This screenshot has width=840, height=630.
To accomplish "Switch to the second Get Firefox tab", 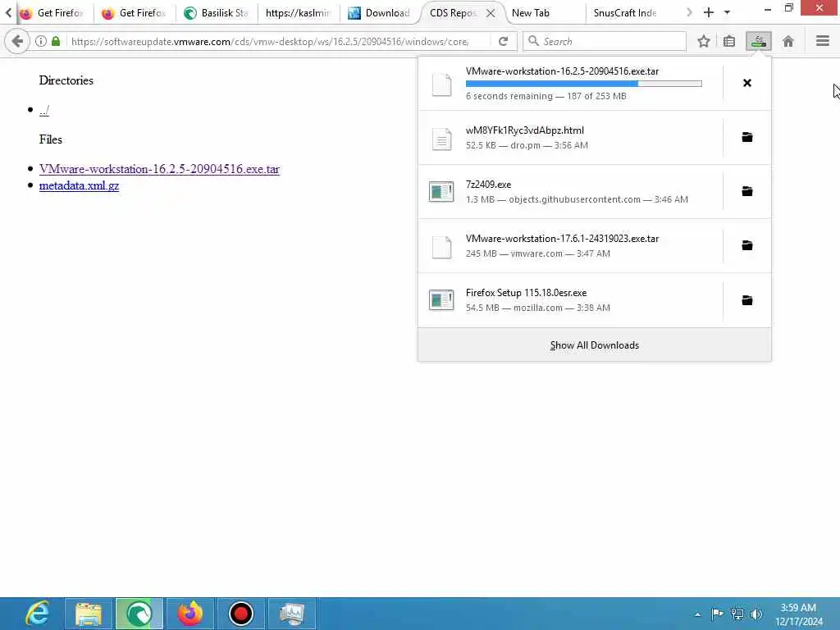I will point(135,13).
